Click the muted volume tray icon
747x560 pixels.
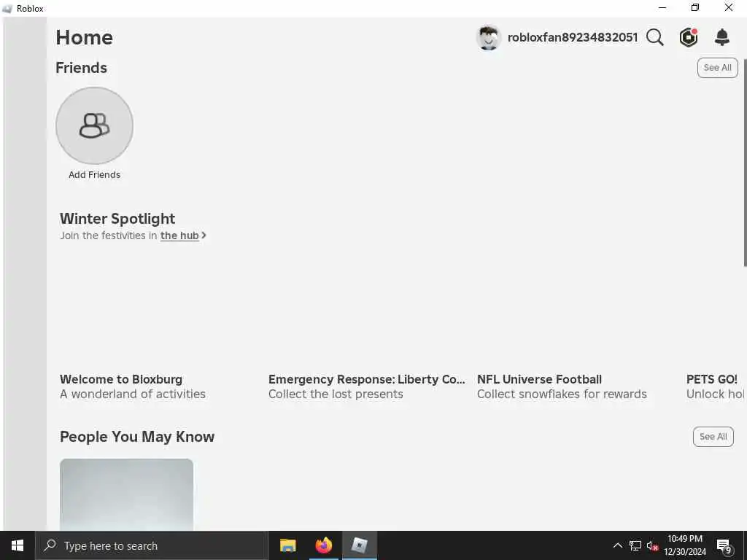click(652, 545)
